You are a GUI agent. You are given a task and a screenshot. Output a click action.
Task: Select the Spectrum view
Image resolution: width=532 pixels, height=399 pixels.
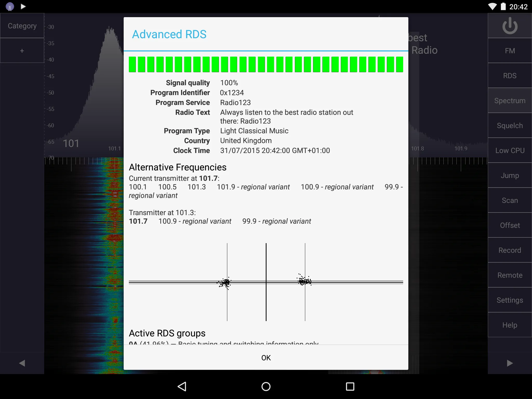pos(509,100)
